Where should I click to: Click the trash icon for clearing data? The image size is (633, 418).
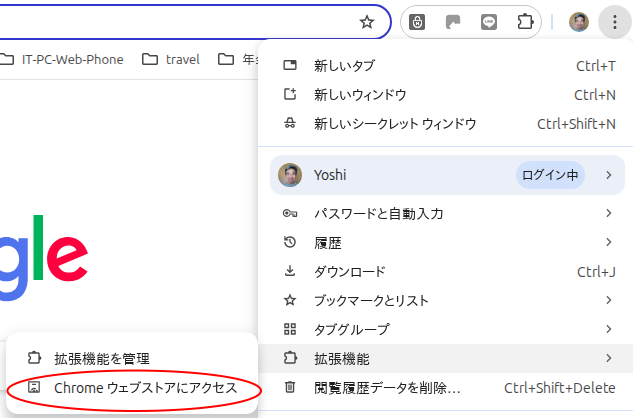coord(290,387)
